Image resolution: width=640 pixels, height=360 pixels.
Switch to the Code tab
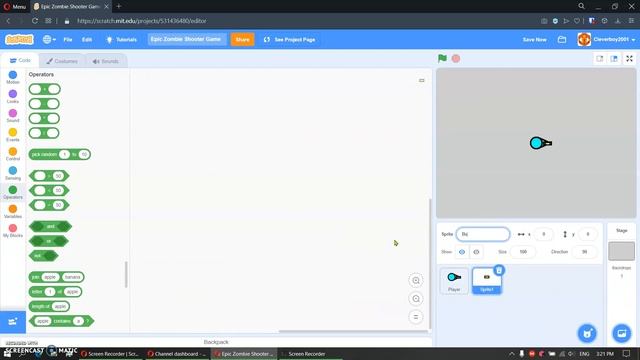pos(20,60)
